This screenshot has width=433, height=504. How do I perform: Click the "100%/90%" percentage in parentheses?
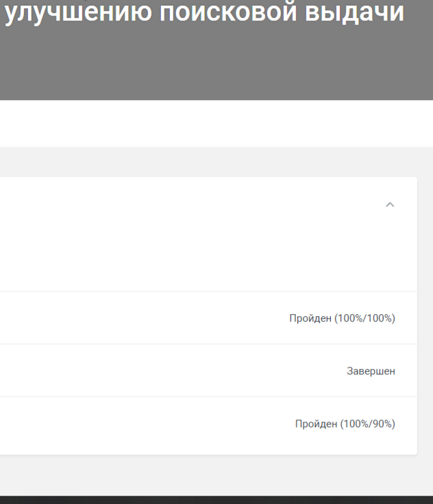point(368,424)
